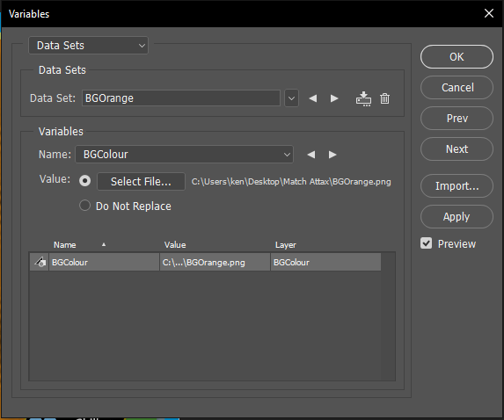Viewport: 504px width, 420px height.
Task: Click the Apply button
Action: click(457, 217)
